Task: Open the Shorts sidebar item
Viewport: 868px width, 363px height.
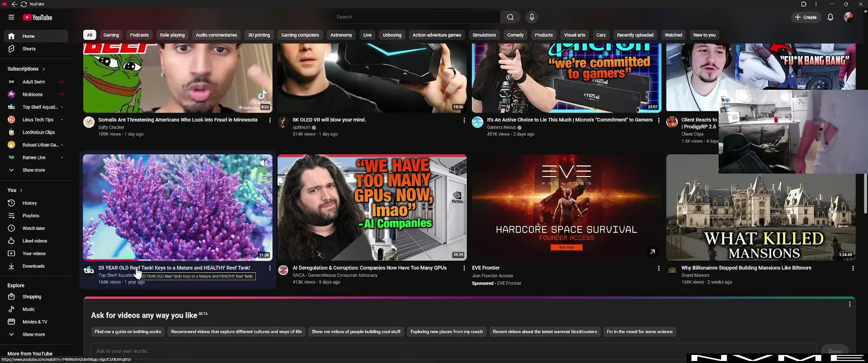Action: point(36,49)
